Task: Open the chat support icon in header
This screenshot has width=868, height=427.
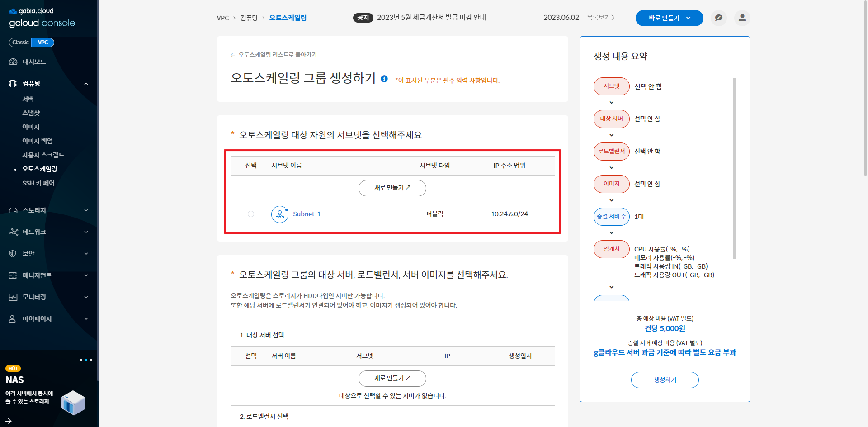Action: click(x=718, y=18)
